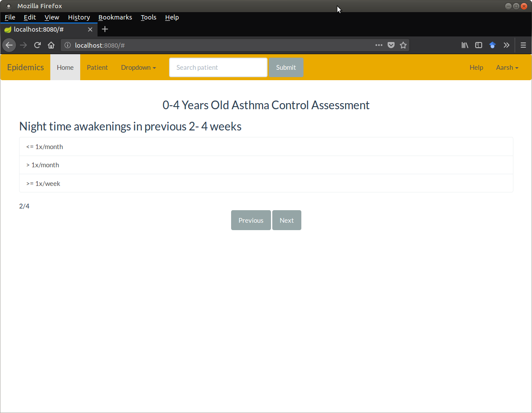
Task: Click the Previous button
Action: point(251,220)
